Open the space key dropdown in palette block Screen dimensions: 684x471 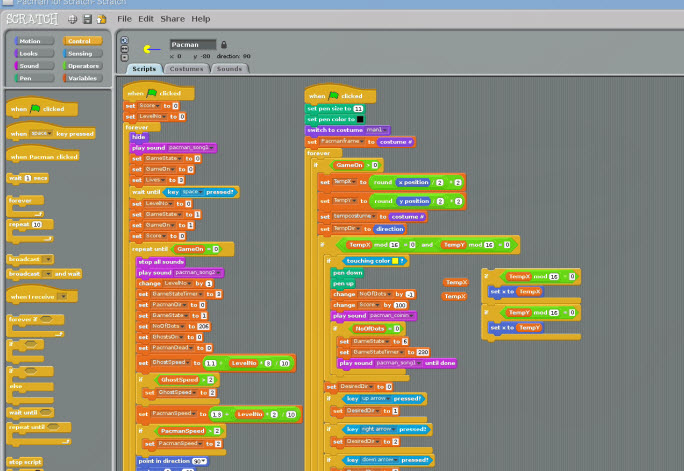pos(47,133)
